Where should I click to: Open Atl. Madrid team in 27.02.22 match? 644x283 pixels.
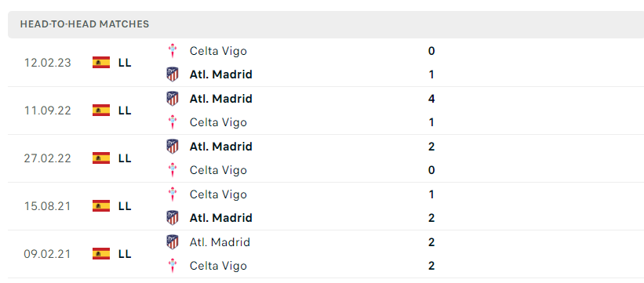[221, 147]
